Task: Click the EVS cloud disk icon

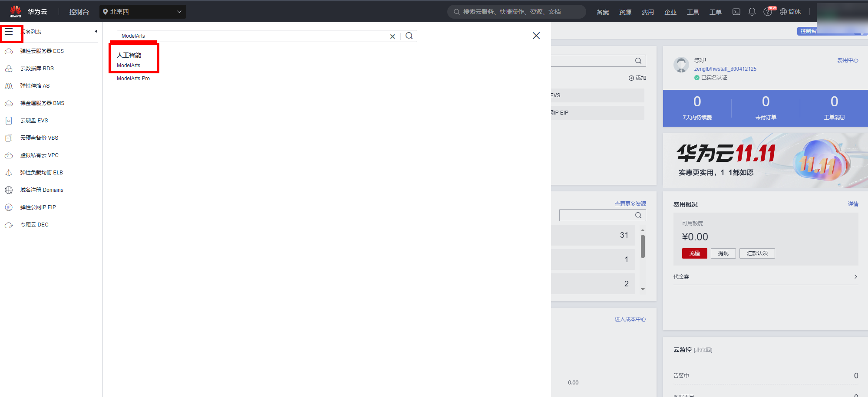Action: tap(9, 121)
